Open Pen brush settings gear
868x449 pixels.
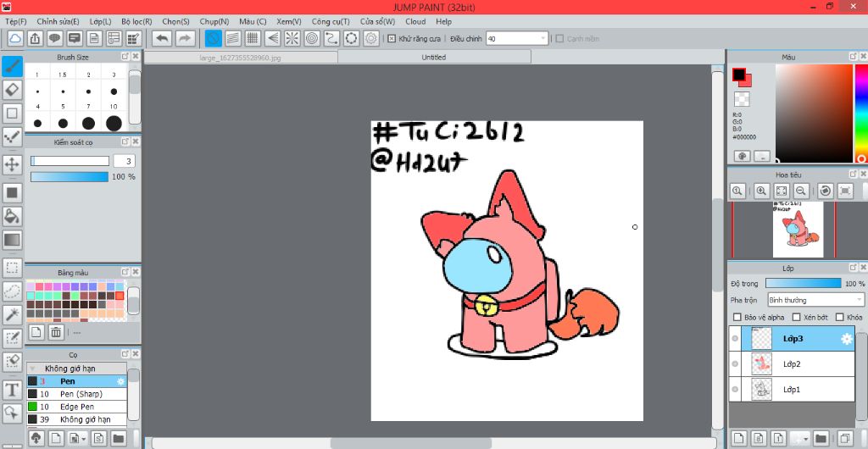[120, 381]
